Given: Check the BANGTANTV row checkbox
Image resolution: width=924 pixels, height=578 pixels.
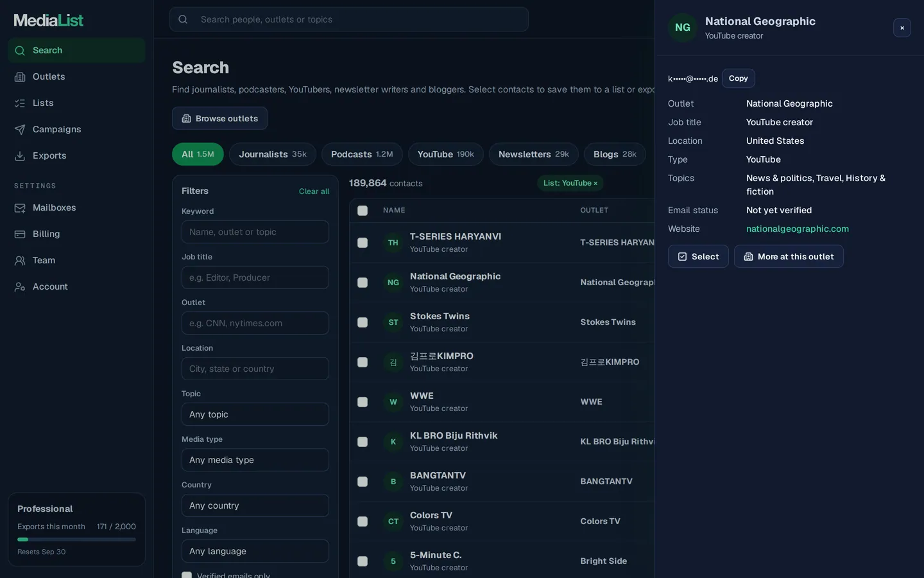Looking at the screenshot, I should pos(363,482).
